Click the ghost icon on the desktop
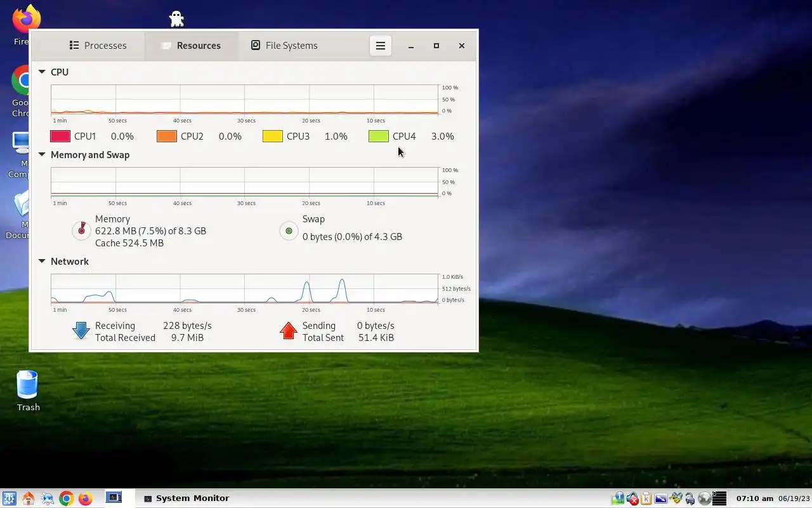This screenshot has height=508, width=812. (176, 18)
